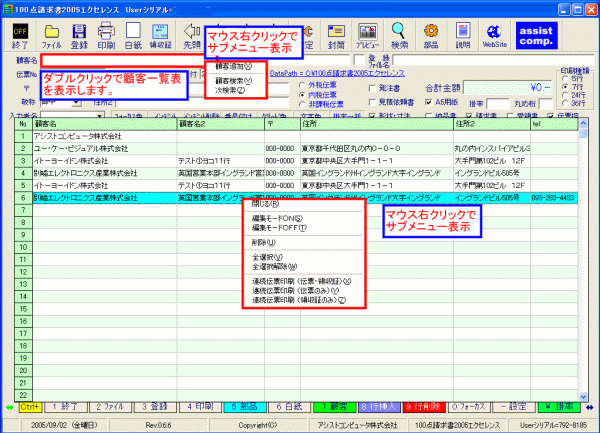The image size is (600, 433).
Task: Click into the 登録ファイル名 input field
Action: click(493, 60)
